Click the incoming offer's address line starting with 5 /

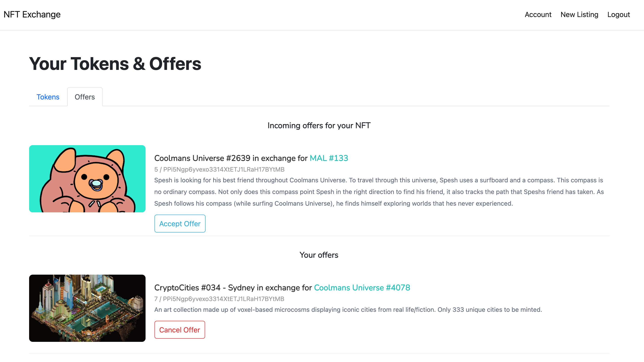coord(219,169)
